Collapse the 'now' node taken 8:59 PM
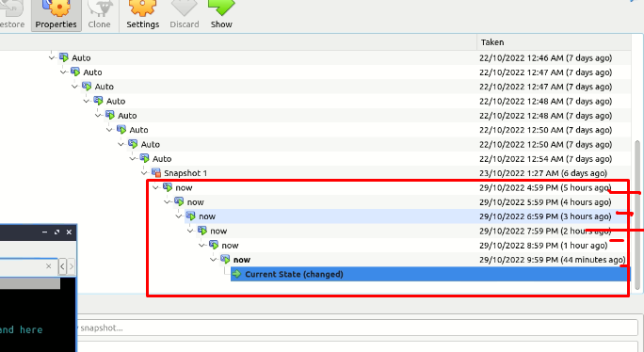 point(201,246)
